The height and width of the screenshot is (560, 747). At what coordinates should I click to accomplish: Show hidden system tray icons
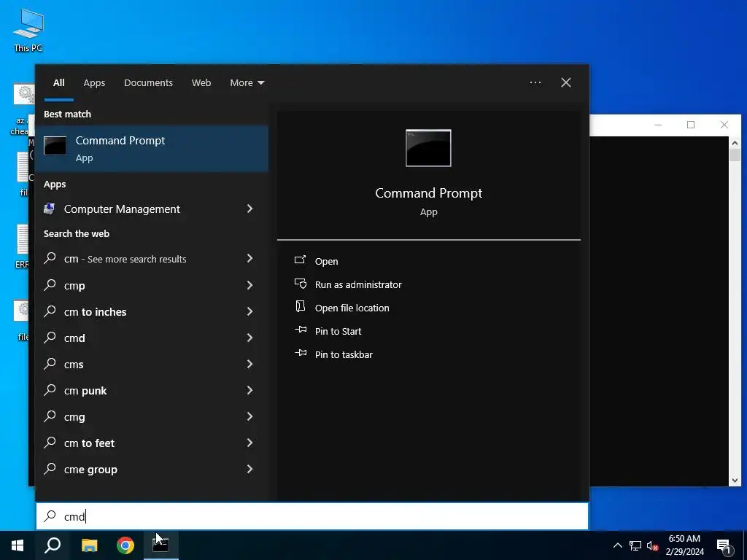click(617, 545)
